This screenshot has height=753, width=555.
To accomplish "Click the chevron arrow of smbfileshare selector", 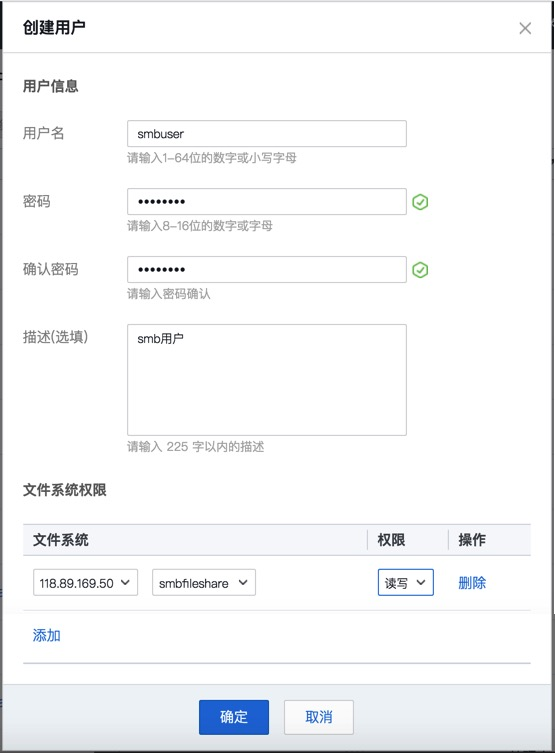I will point(243,583).
